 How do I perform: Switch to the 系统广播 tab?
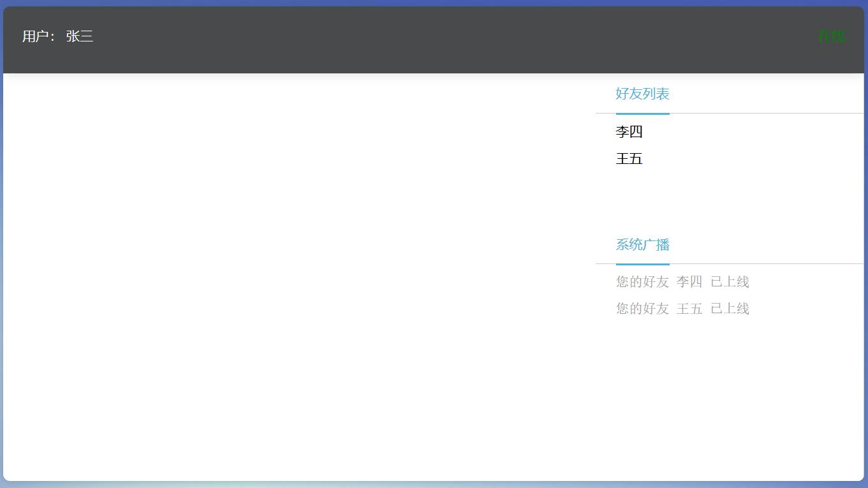click(x=642, y=245)
